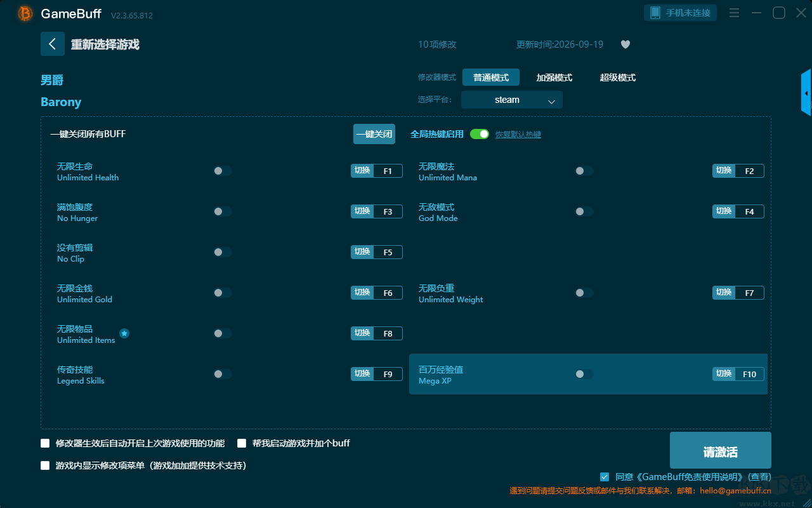
Task: Click the 10项修改 count text
Action: click(437, 44)
